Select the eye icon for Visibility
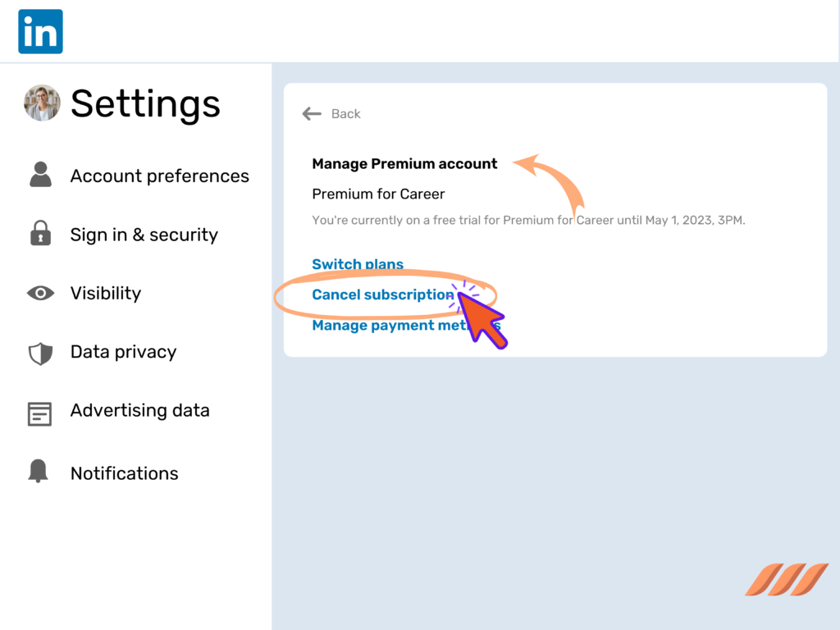This screenshot has height=630, width=840. point(40,293)
